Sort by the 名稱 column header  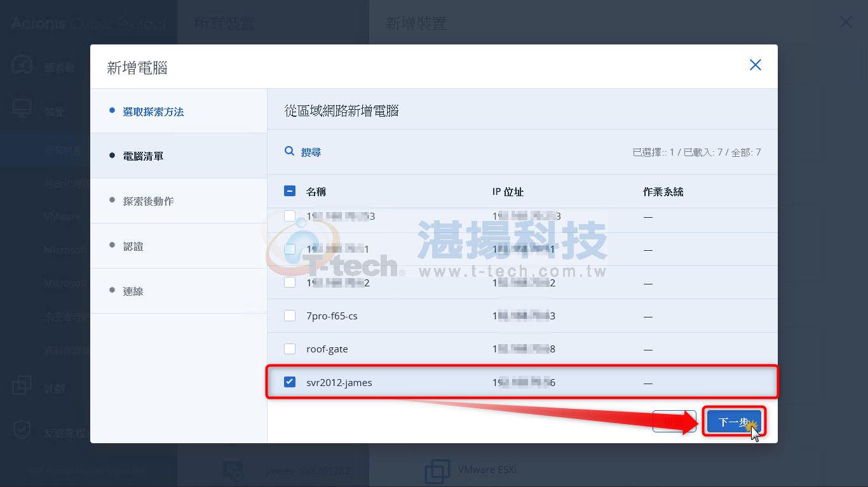coord(316,191)
